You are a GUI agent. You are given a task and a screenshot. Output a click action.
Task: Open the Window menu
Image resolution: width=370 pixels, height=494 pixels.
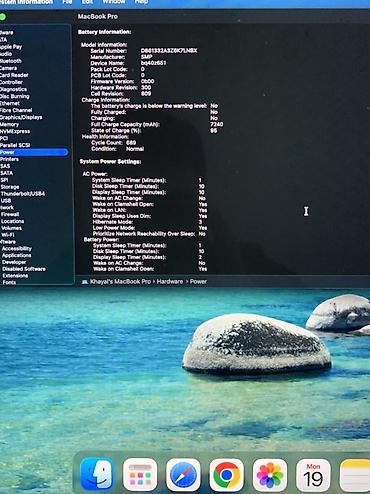(114, 2)
